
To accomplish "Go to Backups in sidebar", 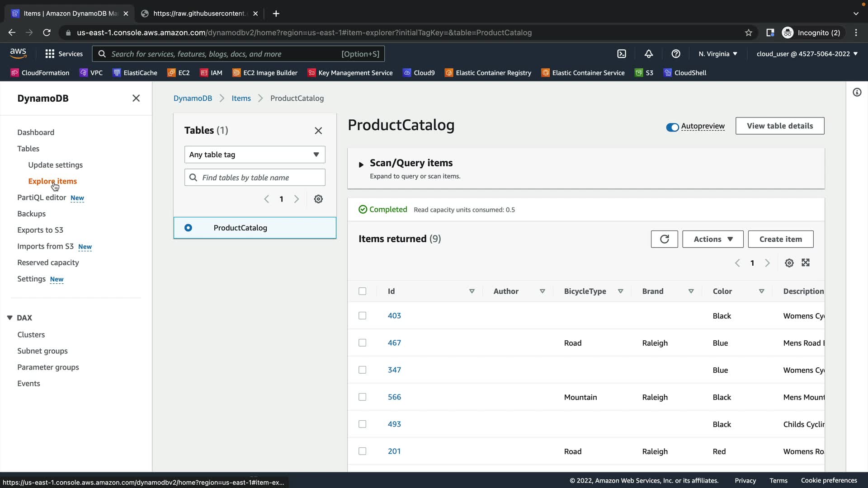I will pyautogui.click(x=31, y=214).
